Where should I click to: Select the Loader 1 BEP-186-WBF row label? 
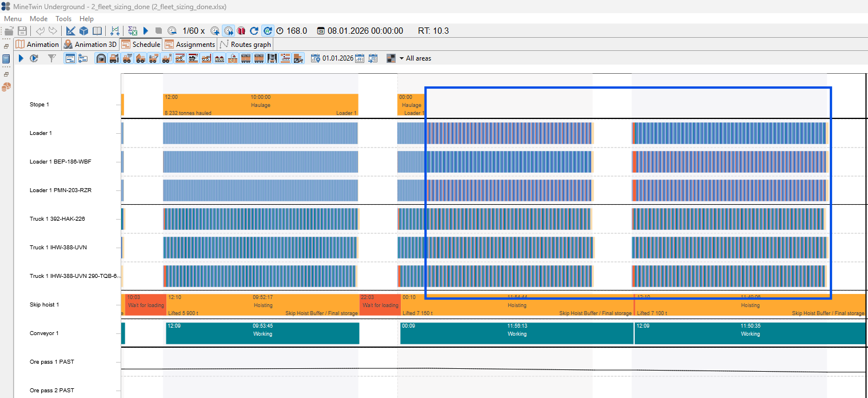(60, 162)
